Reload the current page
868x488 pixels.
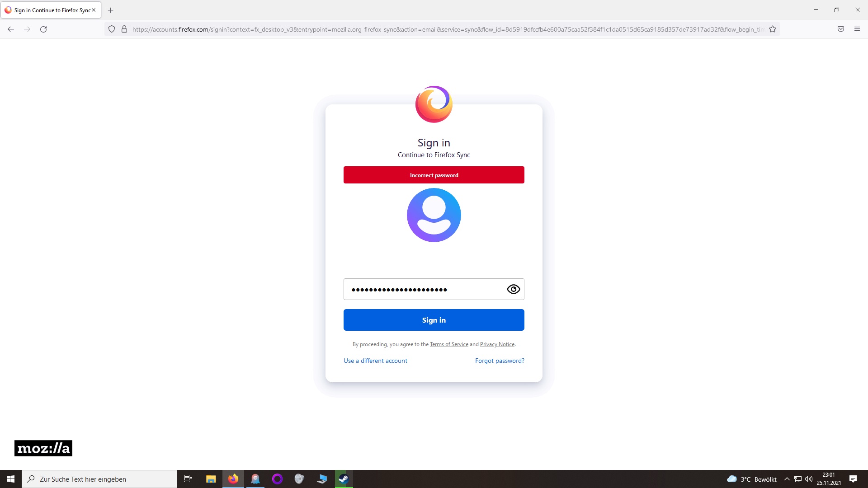pyautogui.click(x=43, y=29)
